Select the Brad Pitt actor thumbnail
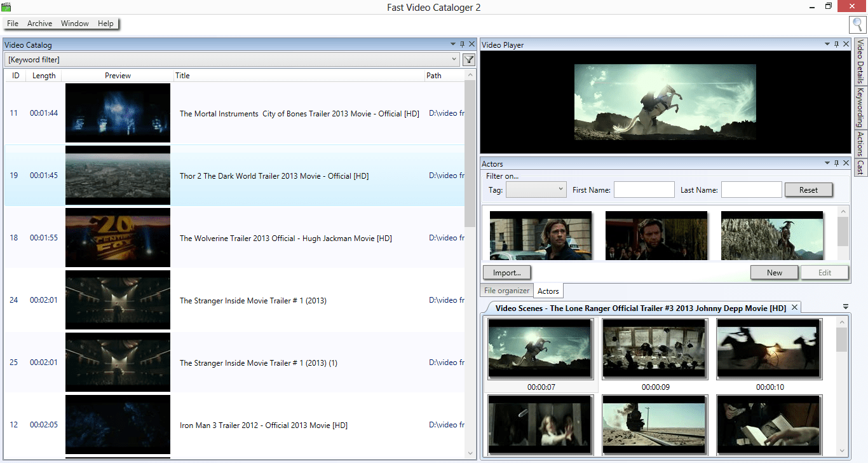This screenshot has height=463, width=868. [x=541, y=235]
